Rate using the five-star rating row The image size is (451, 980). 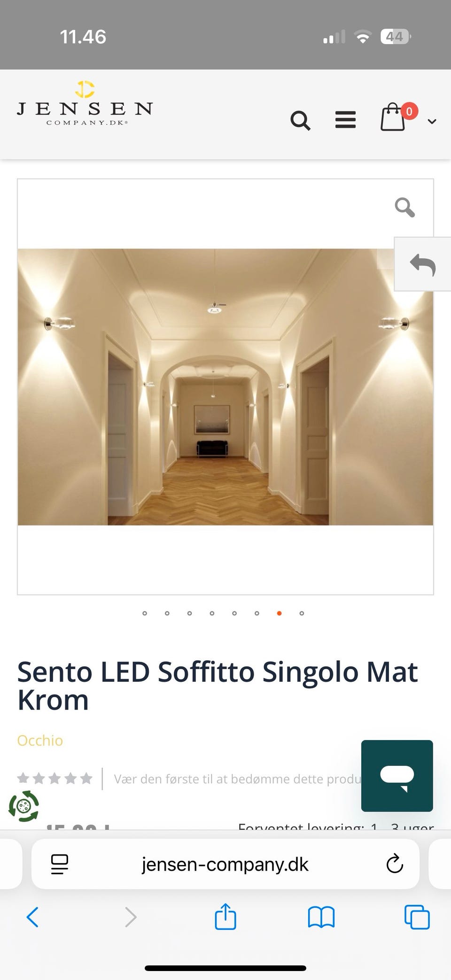pyautogui.click(x=54, y=779)
